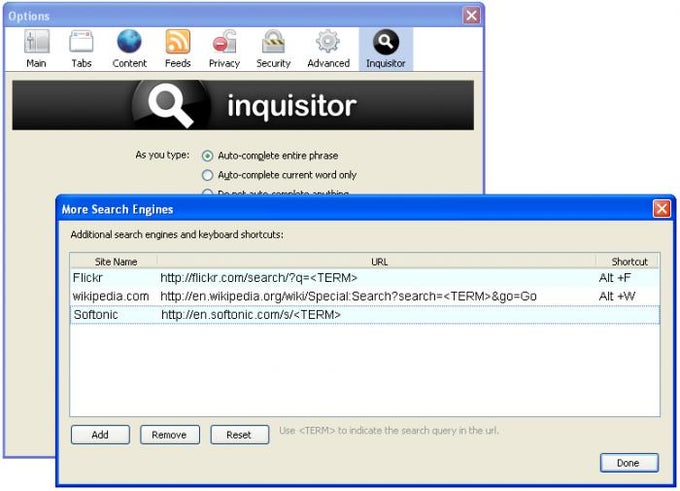The image size is (680, 491).
Task: Select the Inquisitor magnifier icon pane
Action: point(386,49)
